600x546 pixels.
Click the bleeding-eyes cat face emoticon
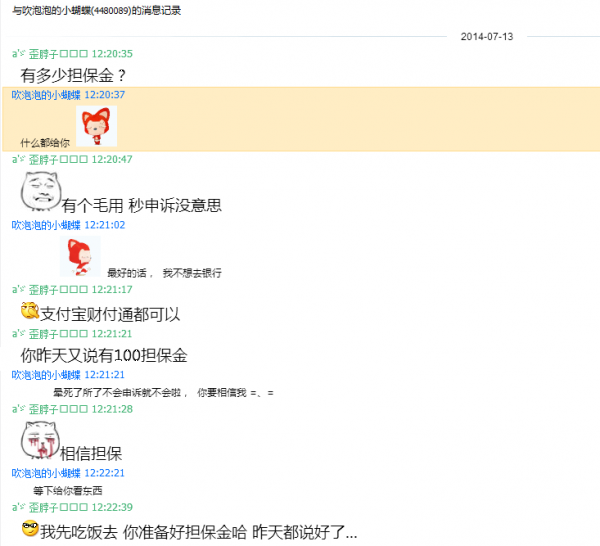(40, 440)
